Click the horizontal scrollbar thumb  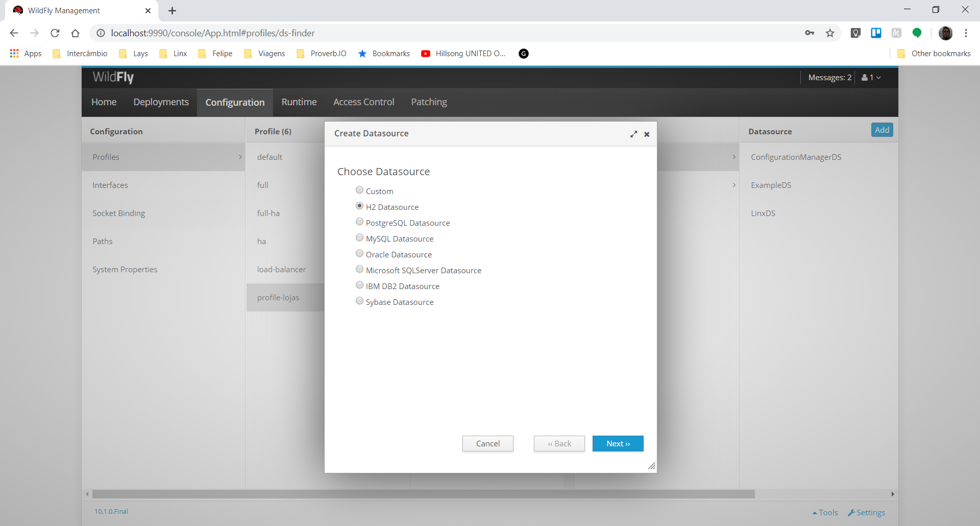(423, 494)
